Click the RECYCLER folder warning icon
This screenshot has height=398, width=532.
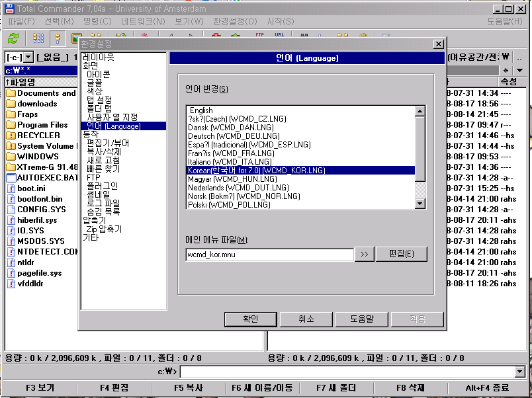(x=11, y=136)
